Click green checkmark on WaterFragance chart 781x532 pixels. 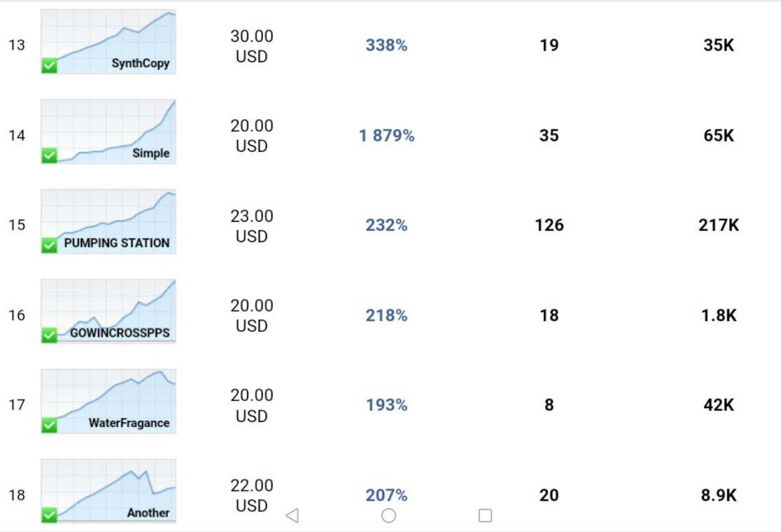49,426
